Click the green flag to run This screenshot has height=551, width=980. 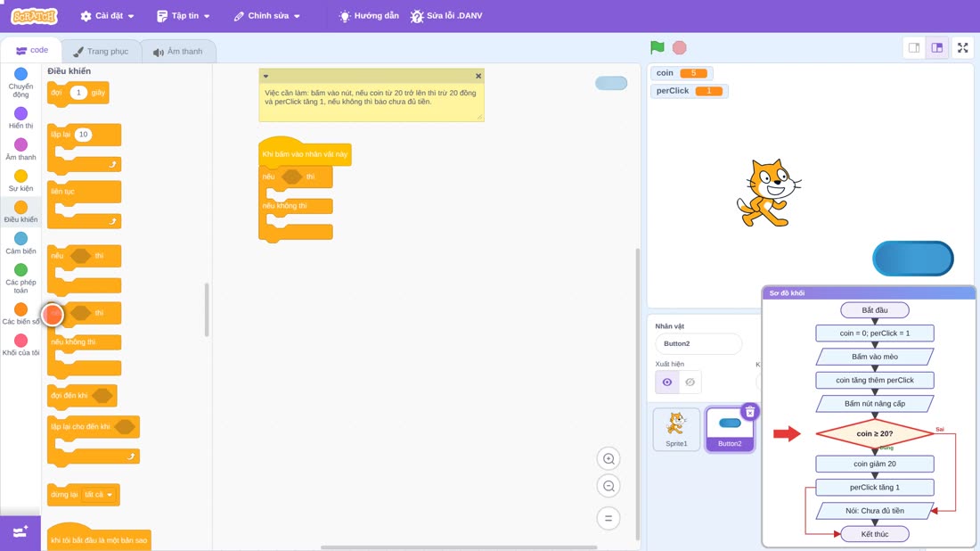click(657, 47)
